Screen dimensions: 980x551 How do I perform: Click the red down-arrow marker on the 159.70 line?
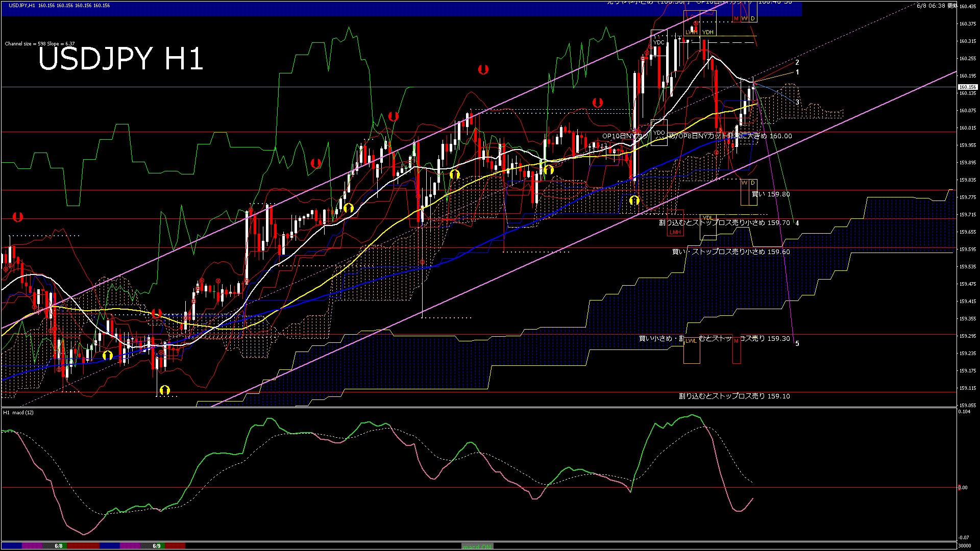click(18, 217)
